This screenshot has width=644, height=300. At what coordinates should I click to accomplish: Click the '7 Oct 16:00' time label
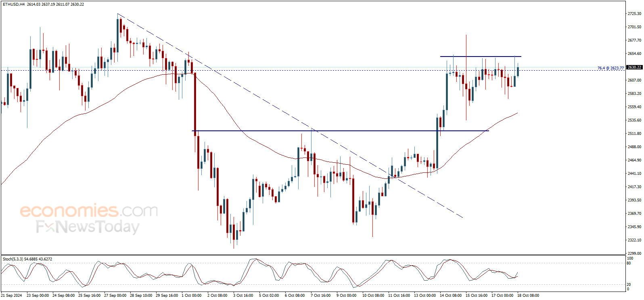pyautogui.click(x=320, y=296)
